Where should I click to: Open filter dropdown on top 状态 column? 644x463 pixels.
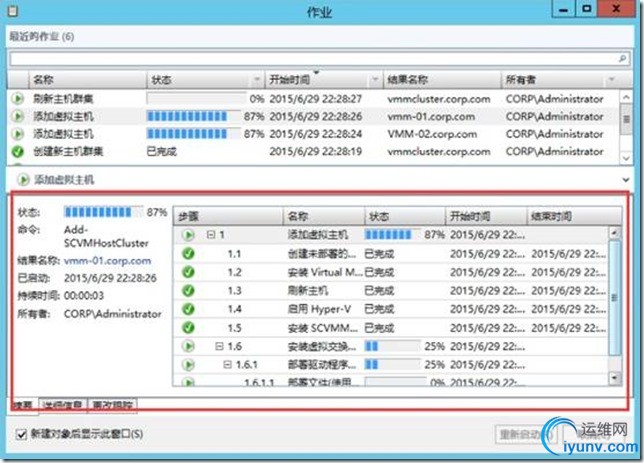coord(257,80)
